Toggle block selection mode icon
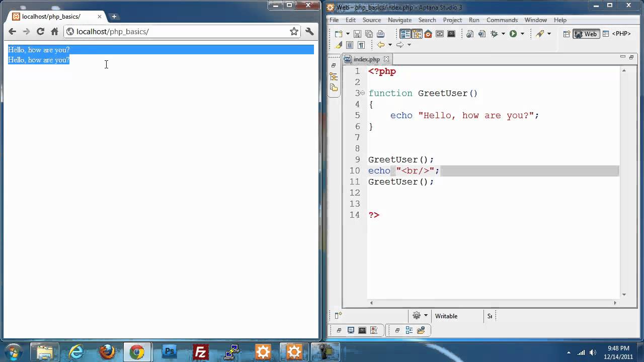This screenshot has width=644, height=362. (350, 45)
